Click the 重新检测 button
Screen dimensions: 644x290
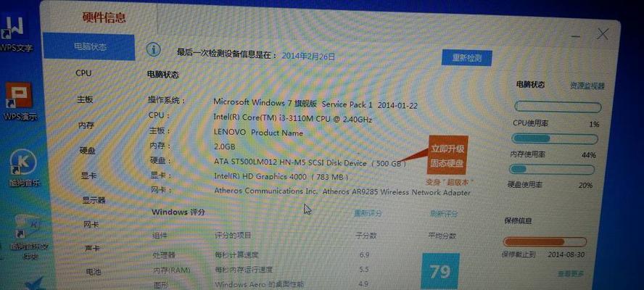(466, 58)
